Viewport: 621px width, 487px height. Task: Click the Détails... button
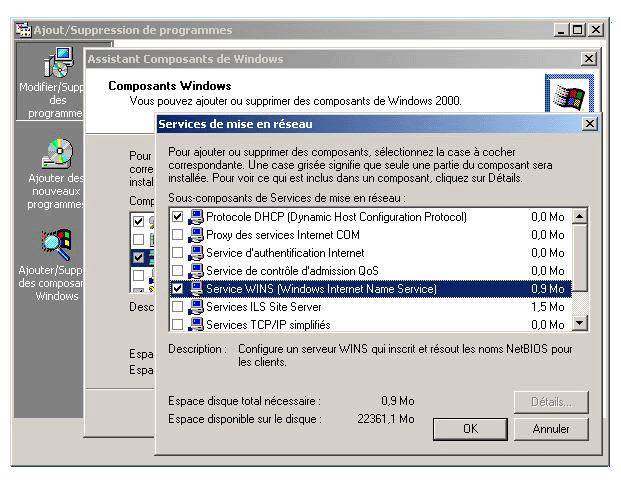(x=551, y=402)
